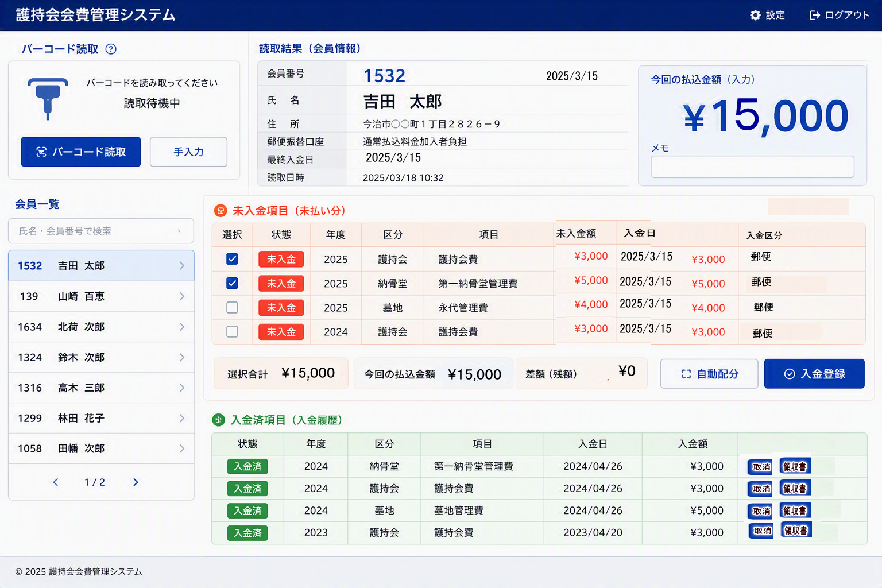Click the 選択合計 ¥15,000 total

(x=281, y=374)
